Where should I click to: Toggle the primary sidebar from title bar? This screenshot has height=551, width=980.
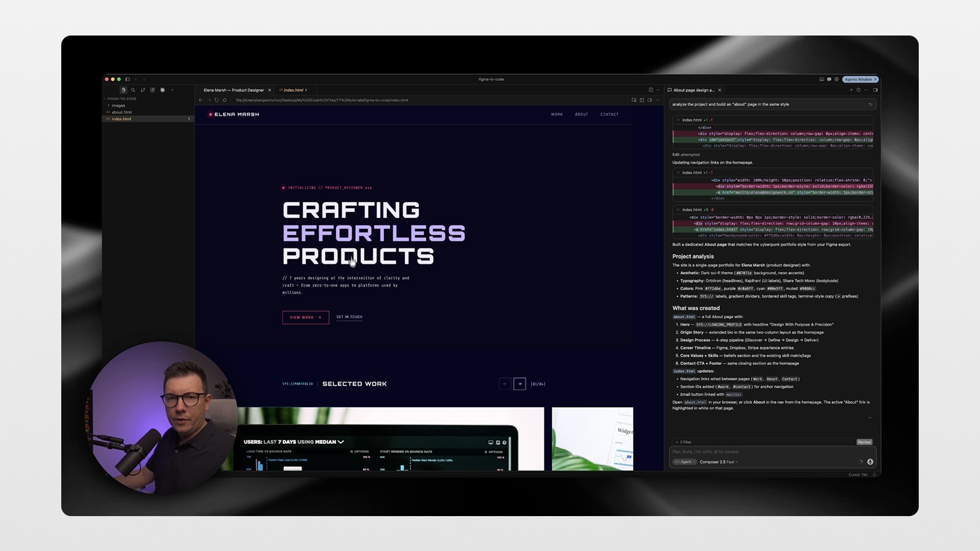click(x=127, y=79)
